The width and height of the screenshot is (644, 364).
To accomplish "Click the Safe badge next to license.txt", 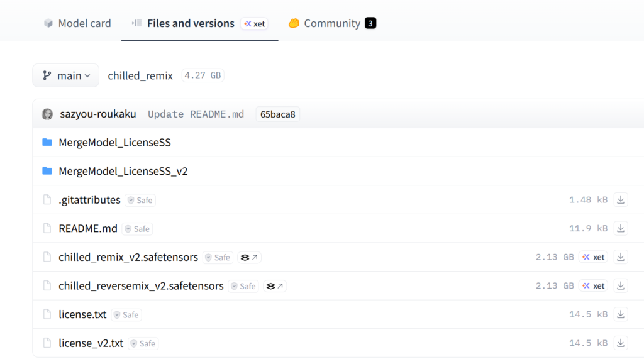I will point(126,315).
